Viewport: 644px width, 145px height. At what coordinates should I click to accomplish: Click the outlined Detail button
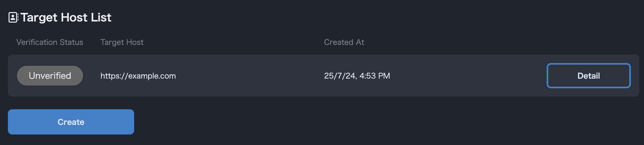[x=588, y=76]
